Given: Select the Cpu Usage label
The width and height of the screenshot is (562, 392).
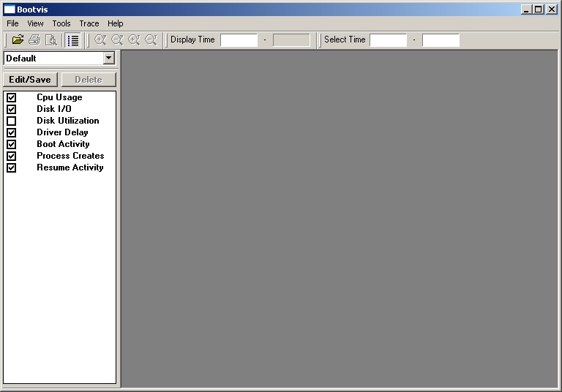Looking at the screenshot, I should pos(59,97).
